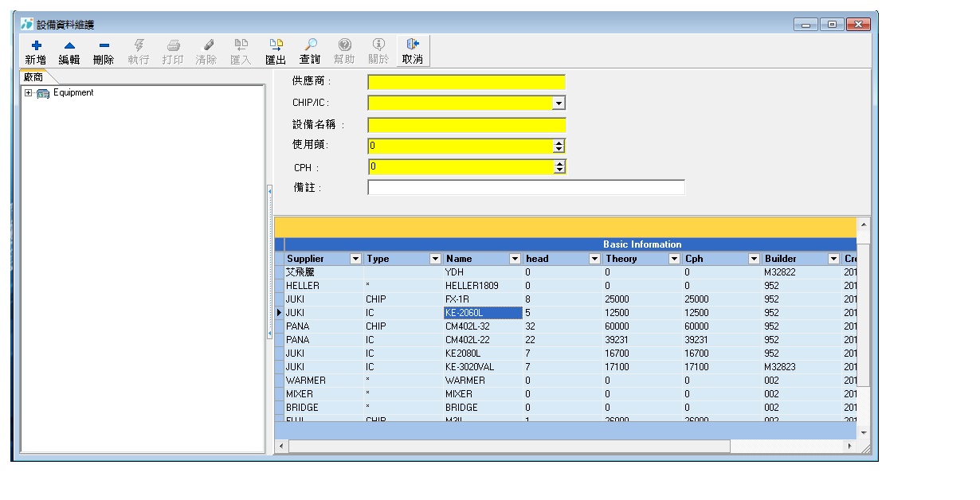The height and width of the screenshot is (500, 980).
Task: Click the 打印 (print) toolbar icon
Action: pos(173,45)
